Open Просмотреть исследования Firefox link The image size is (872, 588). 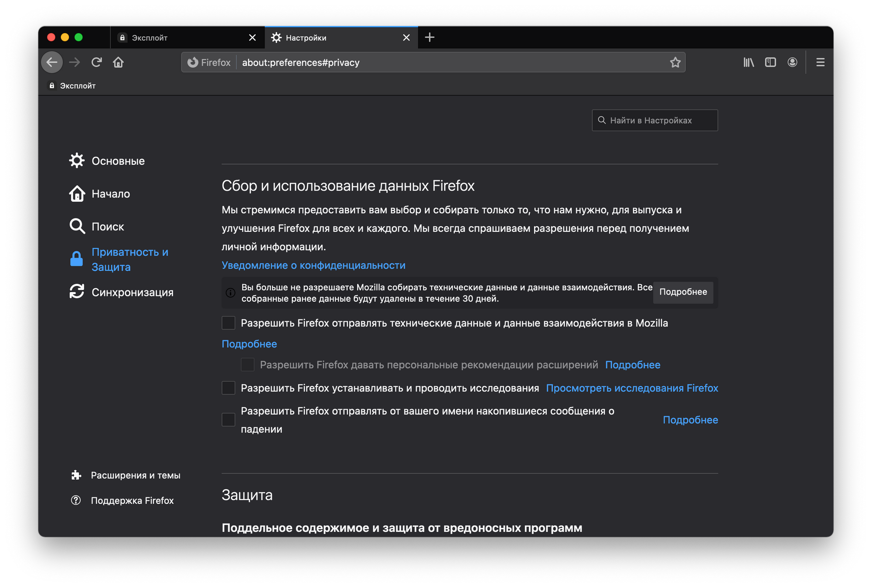point(632,388)
